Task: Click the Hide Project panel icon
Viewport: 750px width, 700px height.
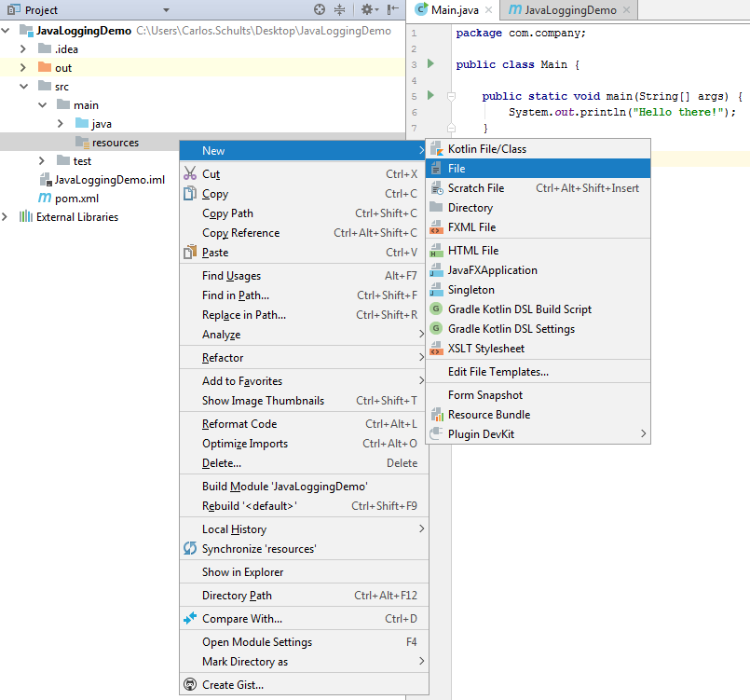Action: click(393, 10)
